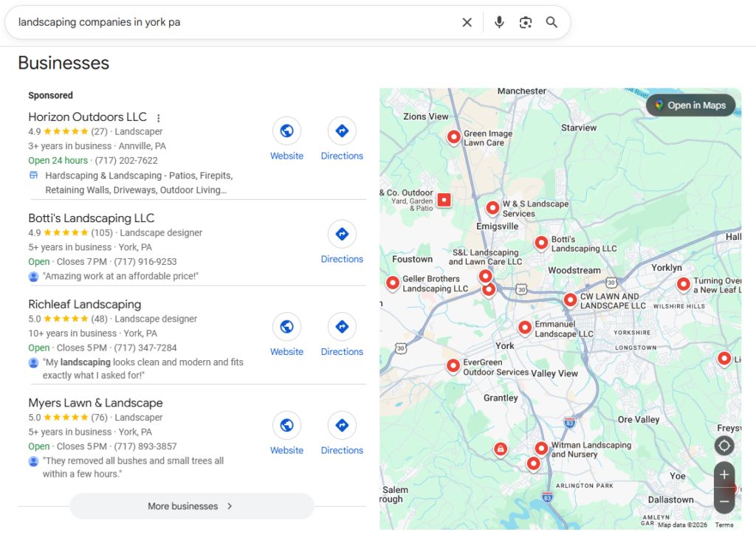Open in Maps from the map overlay
This screenshot has height=535, width=756.
[x=691, y=105]
